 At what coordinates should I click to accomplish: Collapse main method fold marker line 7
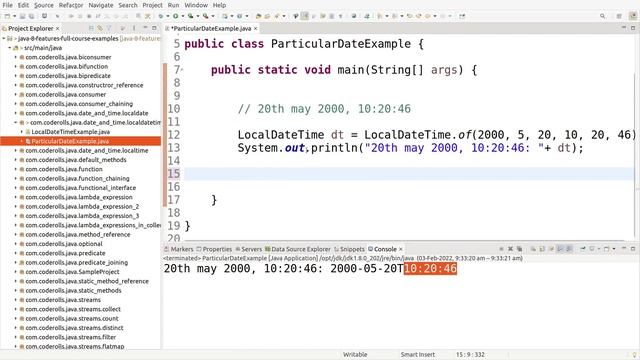(x=182, y=70)
